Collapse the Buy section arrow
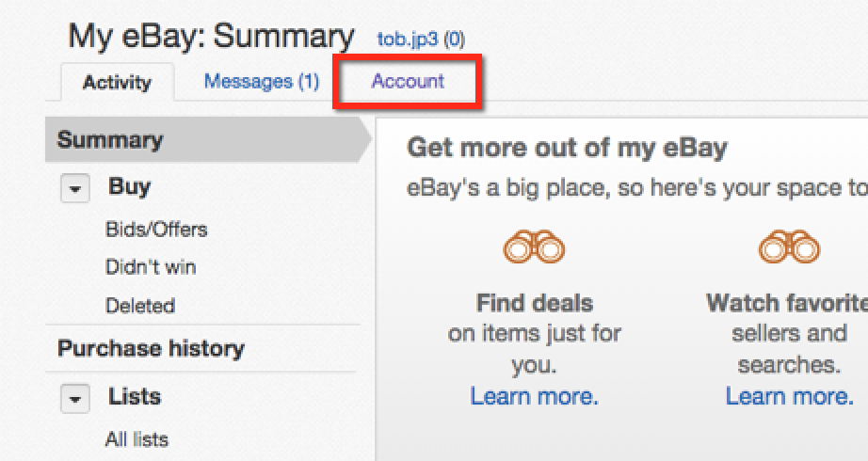 pyautogui.click(x=75, y=188)
